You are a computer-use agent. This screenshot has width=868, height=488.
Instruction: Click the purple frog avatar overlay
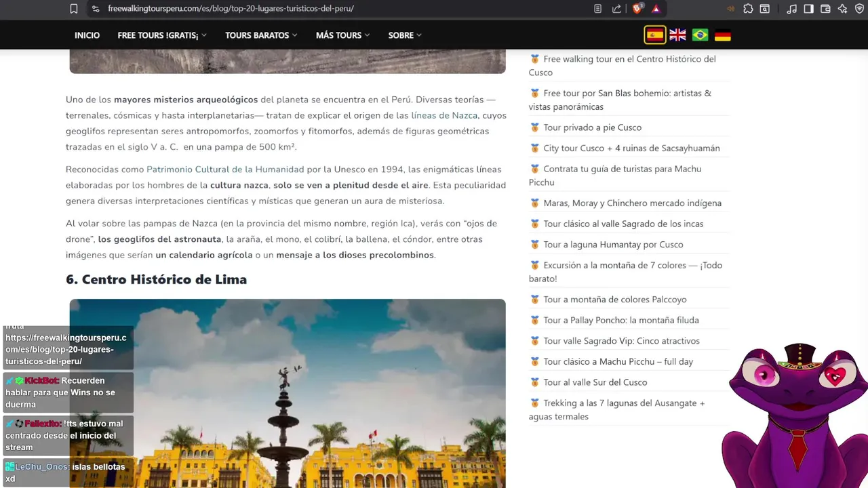pos(795,417)
